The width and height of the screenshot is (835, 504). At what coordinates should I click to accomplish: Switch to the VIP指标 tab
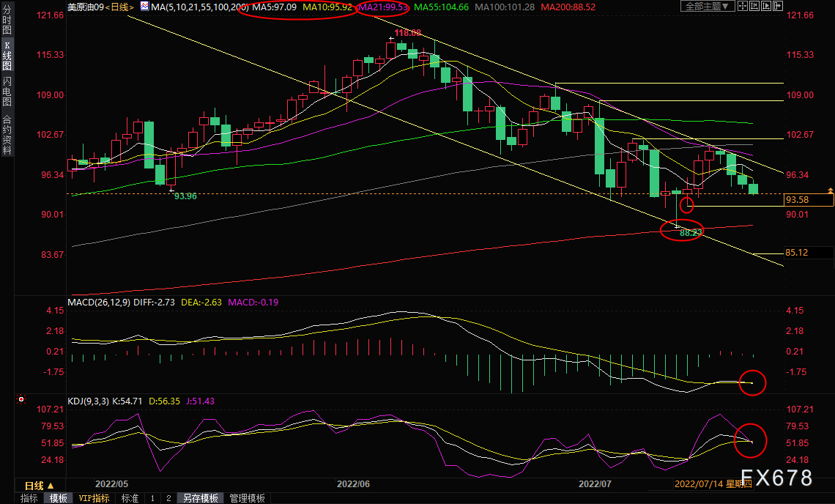tap(94, 498)
